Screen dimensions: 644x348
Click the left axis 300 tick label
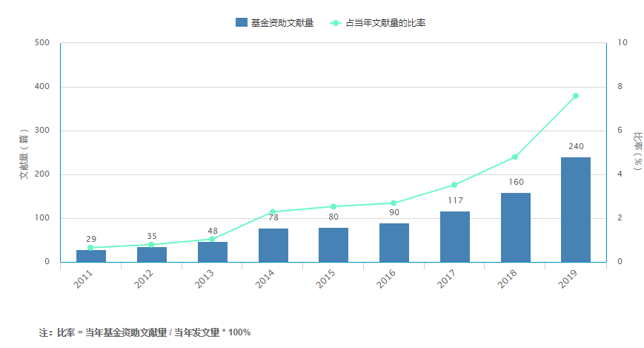pyautogui.click(x=42, y=131)
